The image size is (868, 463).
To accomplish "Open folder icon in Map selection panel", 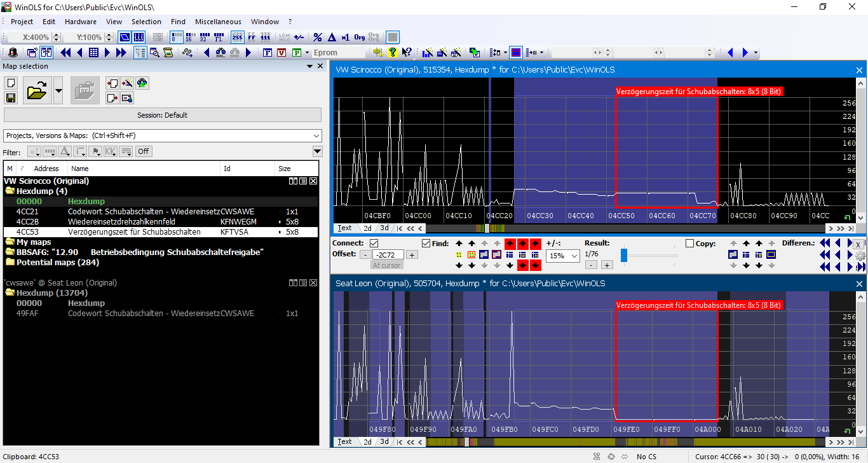I will coord(37,91).
